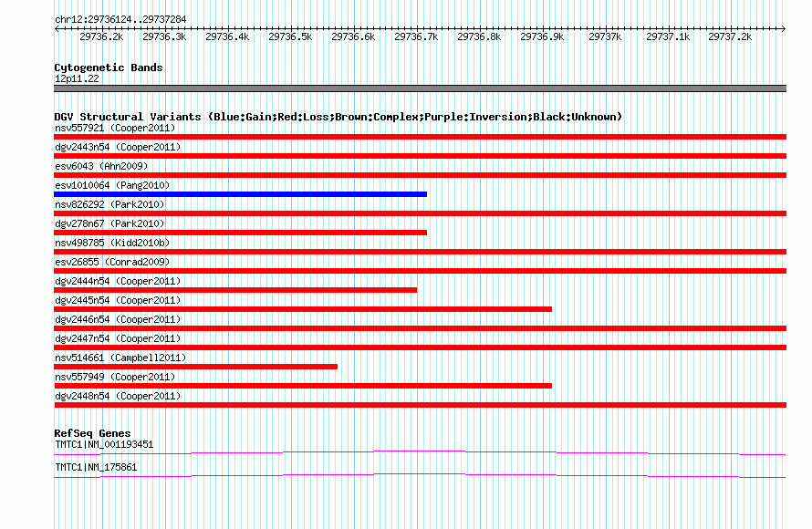This screenshot has width=812, height=529.
Task: Click the esv1010064 (Pang2010) label
Action: pyautogui.click(x=112, y=185)
